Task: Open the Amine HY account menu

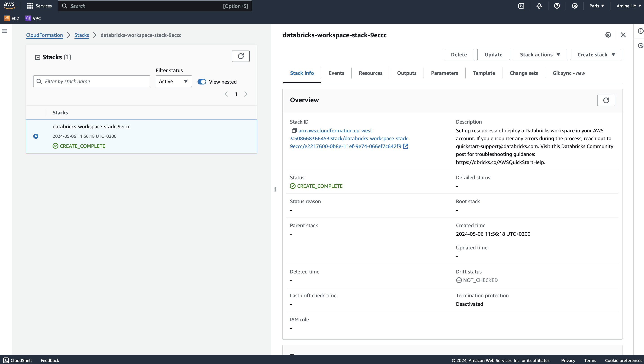Action: point(628,6)
